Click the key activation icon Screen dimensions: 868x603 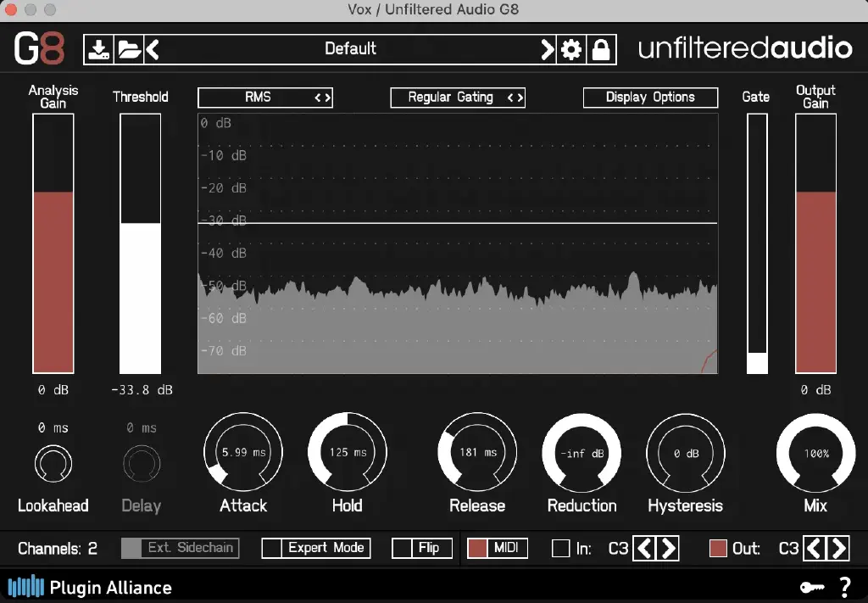click(812, 585)
